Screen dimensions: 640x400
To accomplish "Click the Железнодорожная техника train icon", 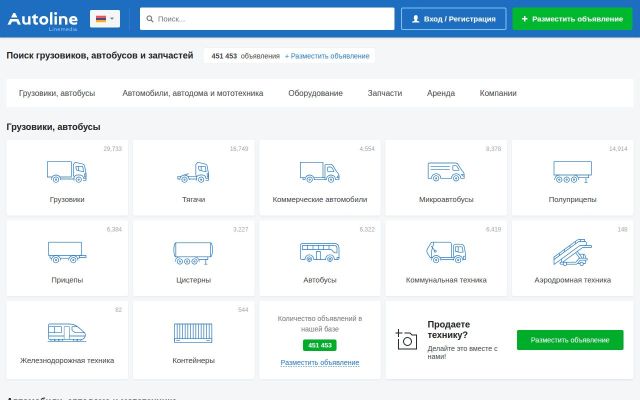I will (x=67, y=332).
